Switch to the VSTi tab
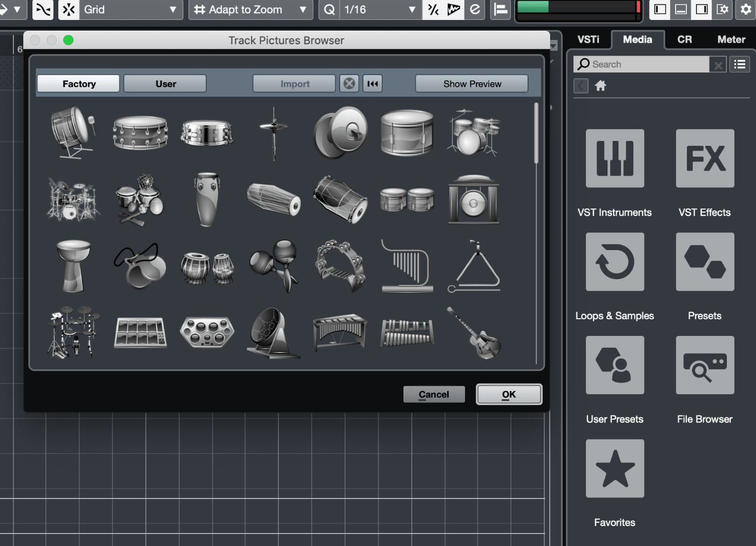 [x=588, y=39]
